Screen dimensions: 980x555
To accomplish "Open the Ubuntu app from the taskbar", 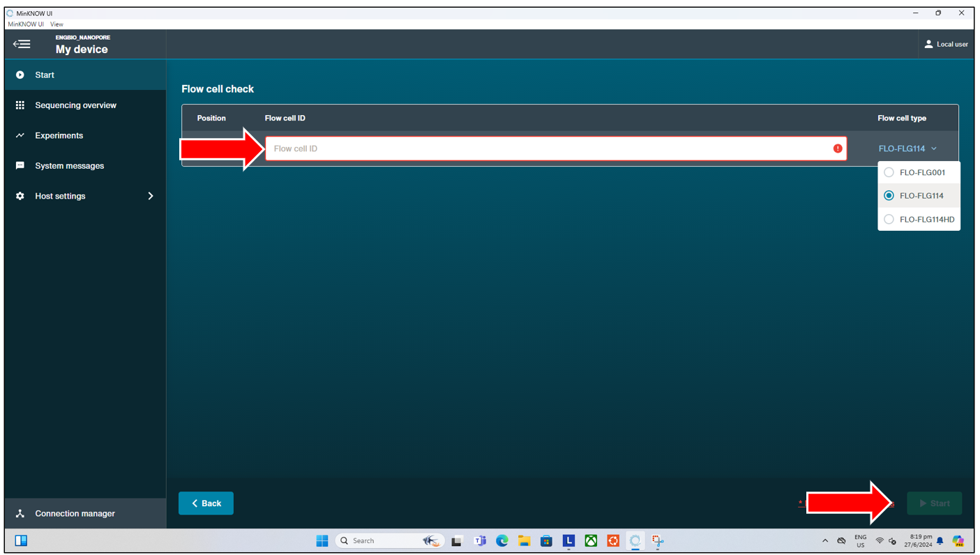I will pyautogui.click(x=613, y=540).
